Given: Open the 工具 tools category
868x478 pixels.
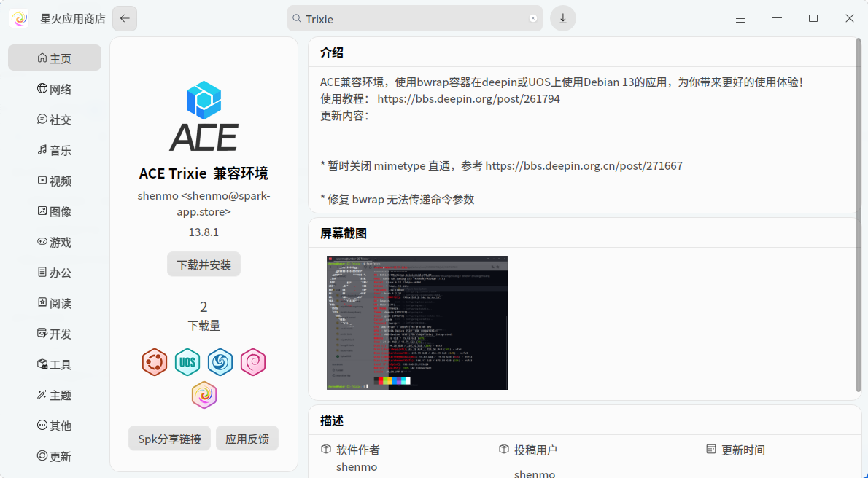Looking at the screenshot, I should (x=54, y=364).
